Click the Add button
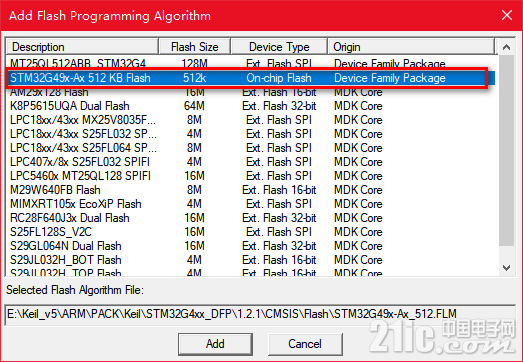The height and width of the screenshot is (362, 523). coord(215,344)
